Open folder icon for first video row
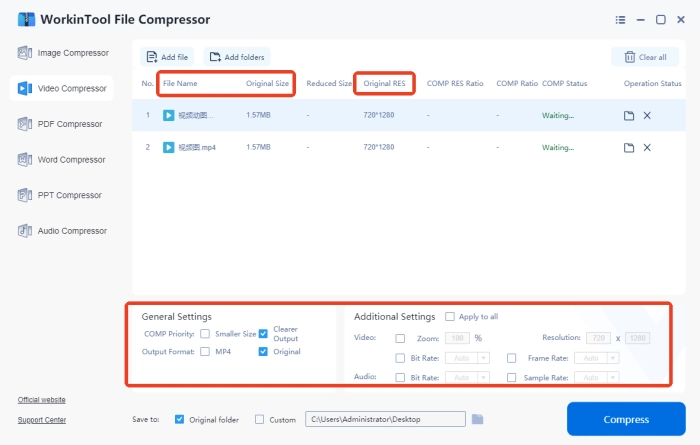Screen dimensions: 700x445 [629, 116]
